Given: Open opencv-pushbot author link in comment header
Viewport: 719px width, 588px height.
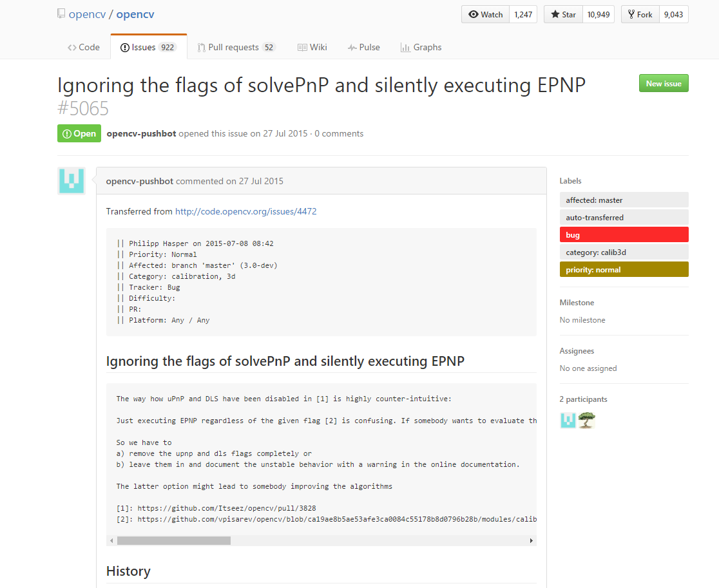Looking at the screenshot, I should 139,181.
